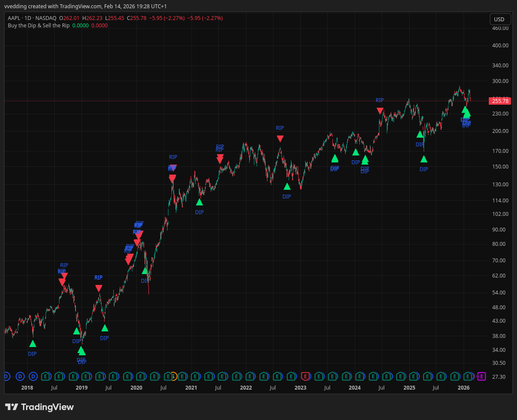
Task: Click the 'vvedding created with TradingView.com' header text
Action: point(53,6)
